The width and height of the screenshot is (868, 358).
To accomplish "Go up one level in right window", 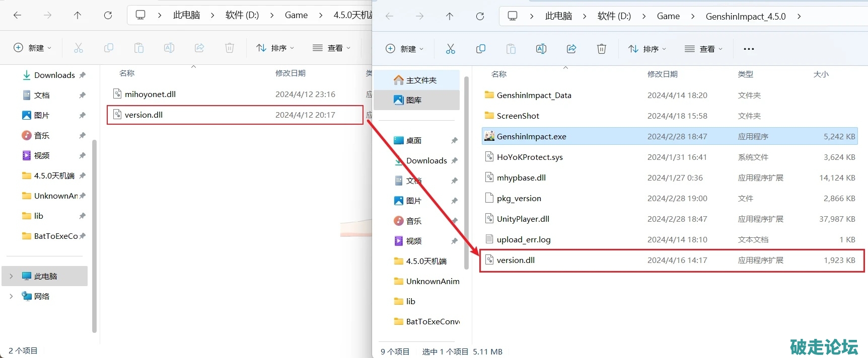I will pos(450,16).
